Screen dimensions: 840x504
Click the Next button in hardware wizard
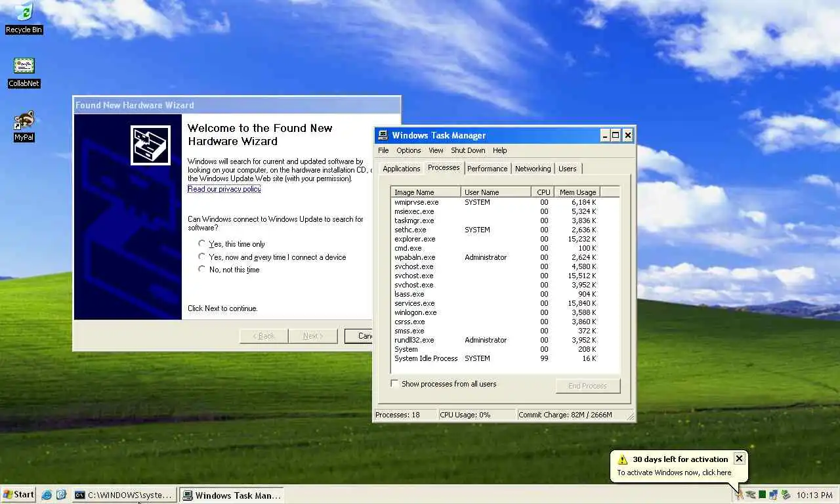[x=313, y=336]
